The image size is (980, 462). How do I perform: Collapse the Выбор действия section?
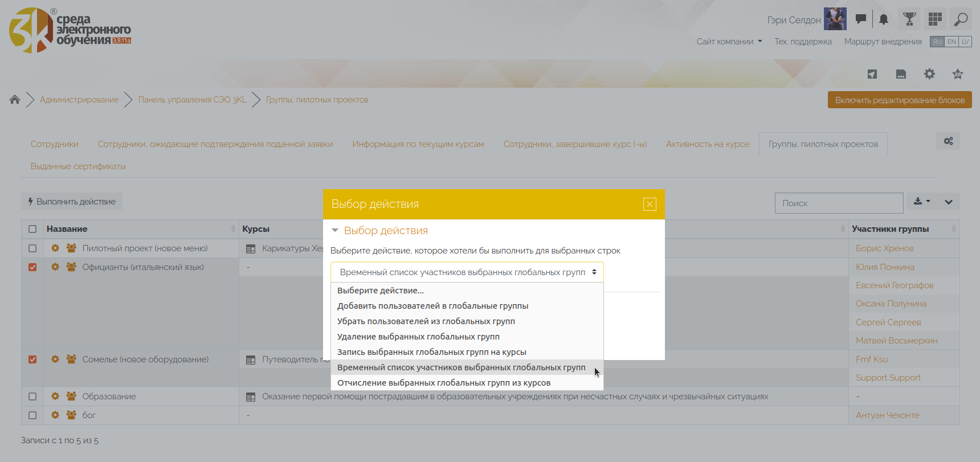[x=335, y=231]
